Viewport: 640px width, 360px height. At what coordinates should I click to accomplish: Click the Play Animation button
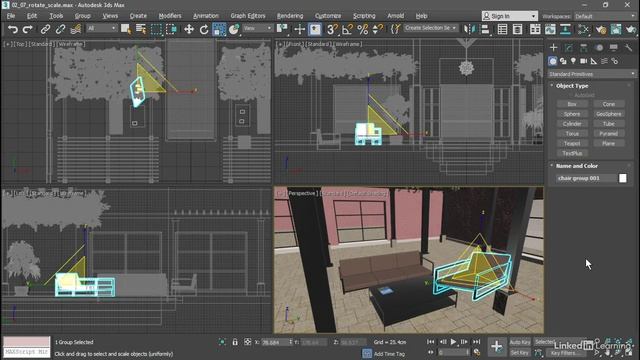click(453, 342)
